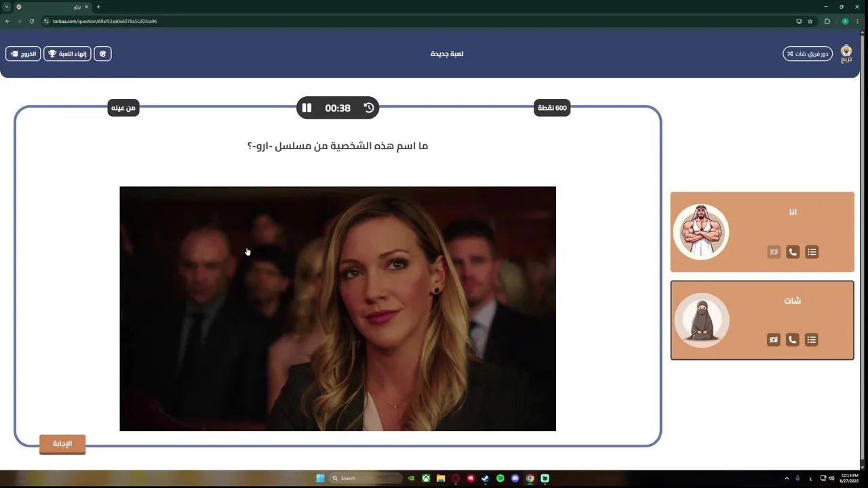Open the tab search dropdown arrow
The height and width of the screenshot is (488, 868).
7,7
